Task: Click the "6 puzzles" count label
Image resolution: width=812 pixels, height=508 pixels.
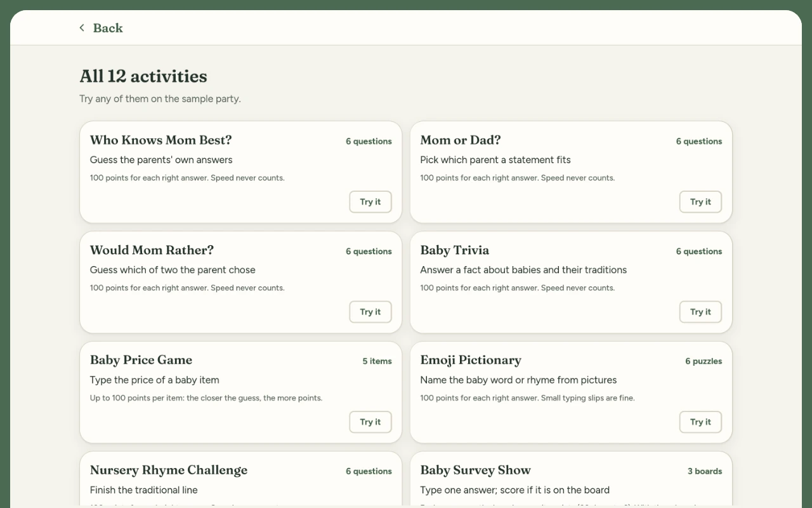Action: [x=704, y=361]
